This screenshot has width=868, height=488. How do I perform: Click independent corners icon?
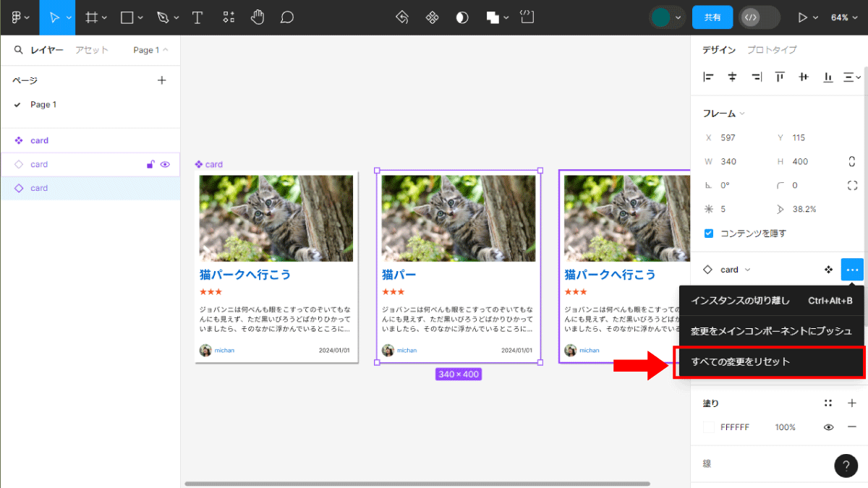coord(852,185)
